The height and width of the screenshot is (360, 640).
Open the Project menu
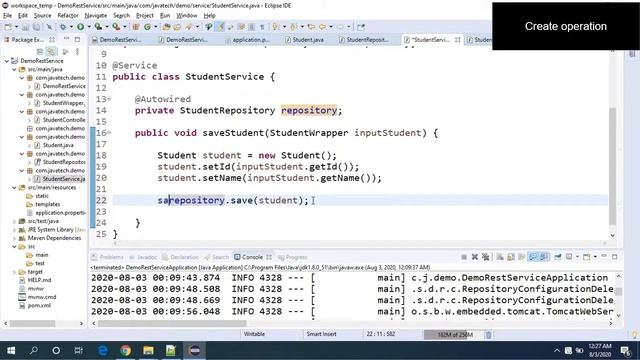click(144, 16)
